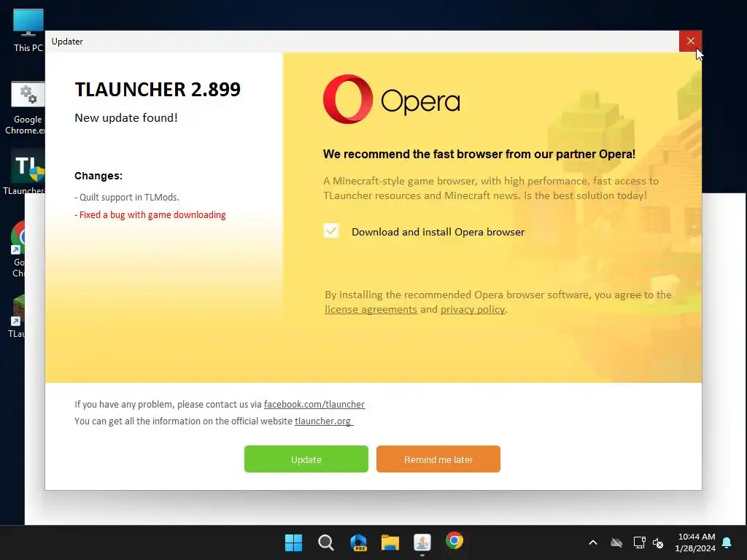Uncheck Download and install Opera browser
The width and height of the screenshot is (747, 560).
(x=331, y=231)
